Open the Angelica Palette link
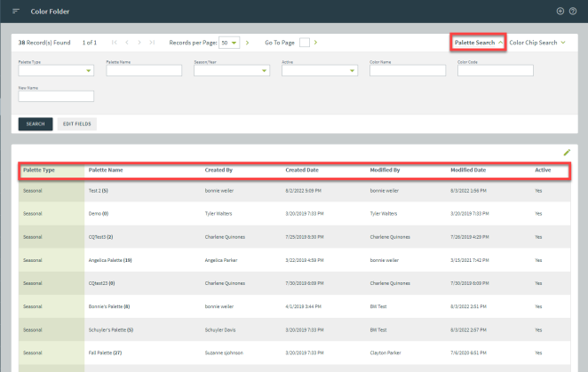 pos(110,260)
